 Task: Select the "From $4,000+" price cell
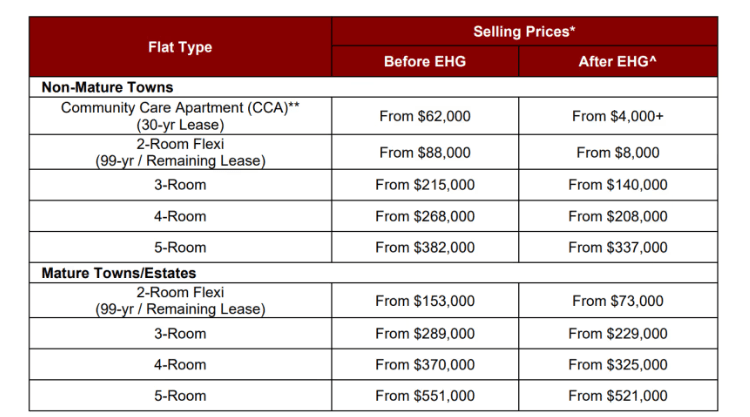click(618, 116)
